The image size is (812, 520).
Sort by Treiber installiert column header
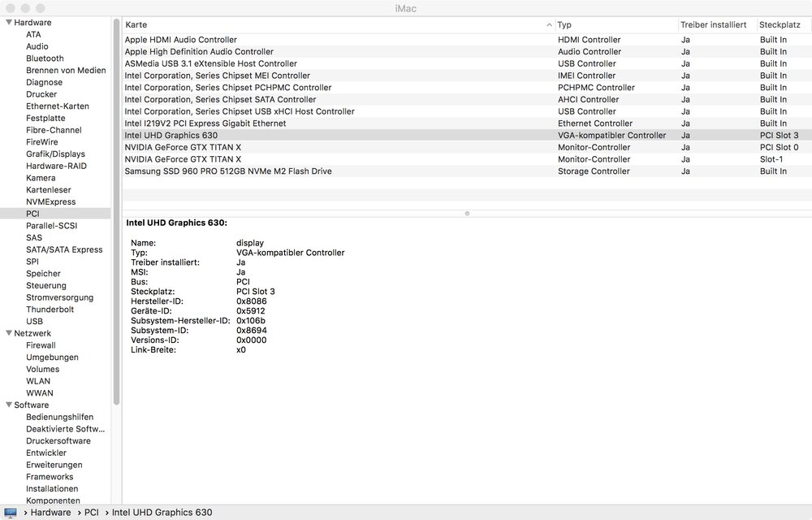(713, 25)
